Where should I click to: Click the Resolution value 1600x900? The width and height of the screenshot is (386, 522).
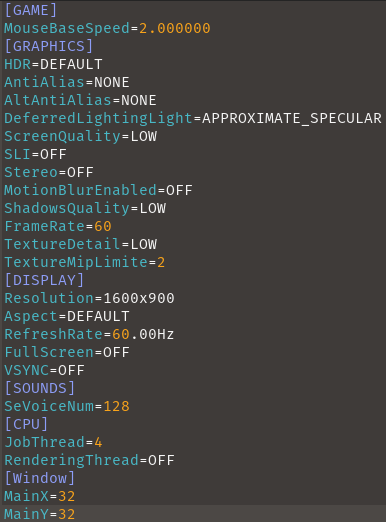(x=139, y=298)
